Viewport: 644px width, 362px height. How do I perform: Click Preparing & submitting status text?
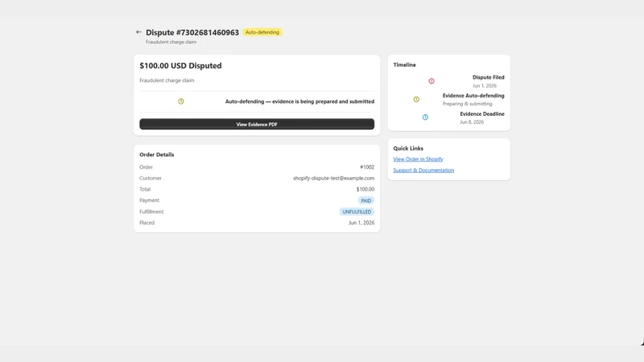(x=467, y=104)
